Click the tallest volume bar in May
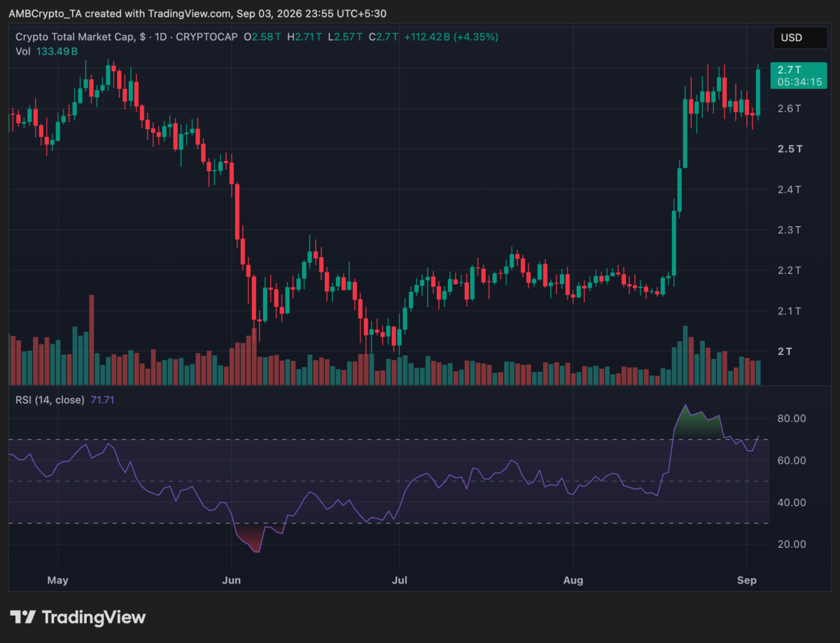840x643 pixels. (91, 340)
